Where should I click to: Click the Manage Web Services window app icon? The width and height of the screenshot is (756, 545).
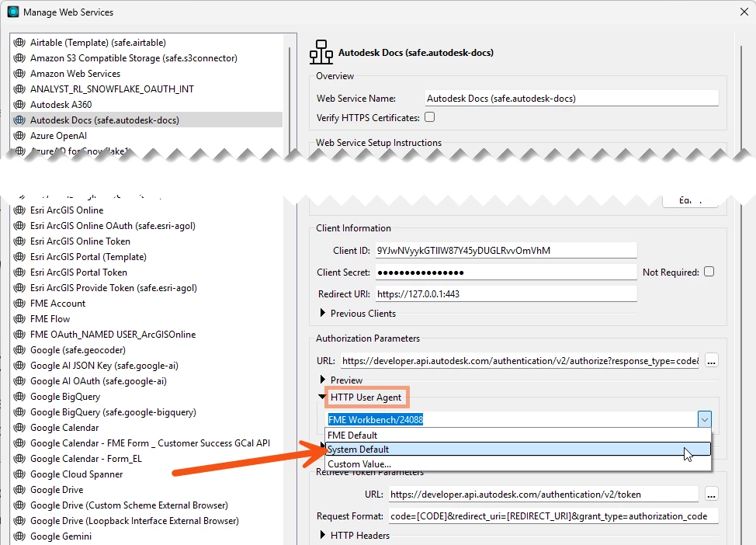coord(13,12)
